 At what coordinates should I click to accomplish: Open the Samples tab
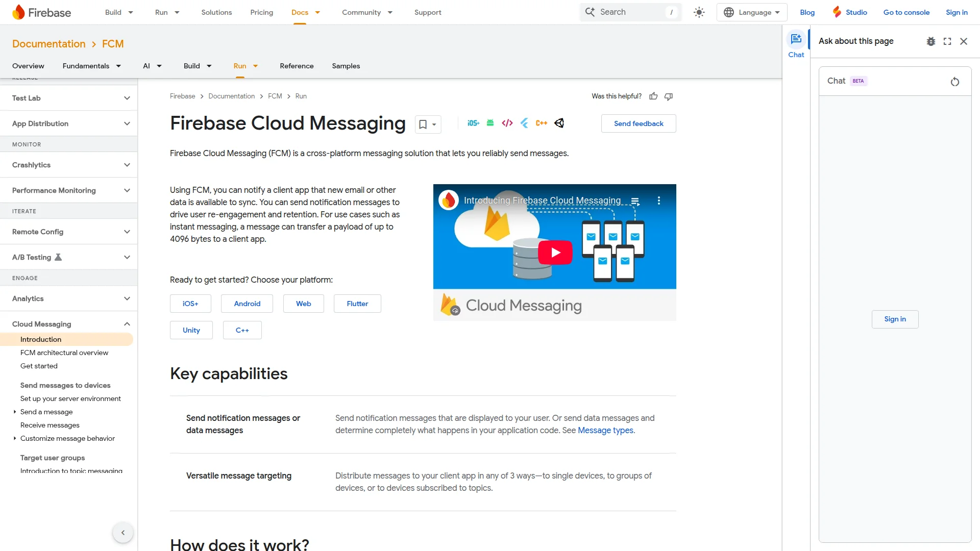point(346,66)
